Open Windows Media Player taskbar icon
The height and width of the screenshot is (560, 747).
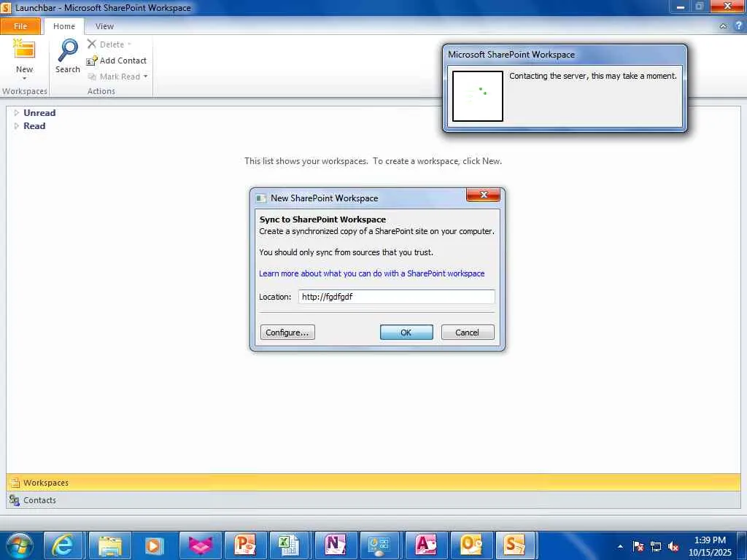pos(153,545)
